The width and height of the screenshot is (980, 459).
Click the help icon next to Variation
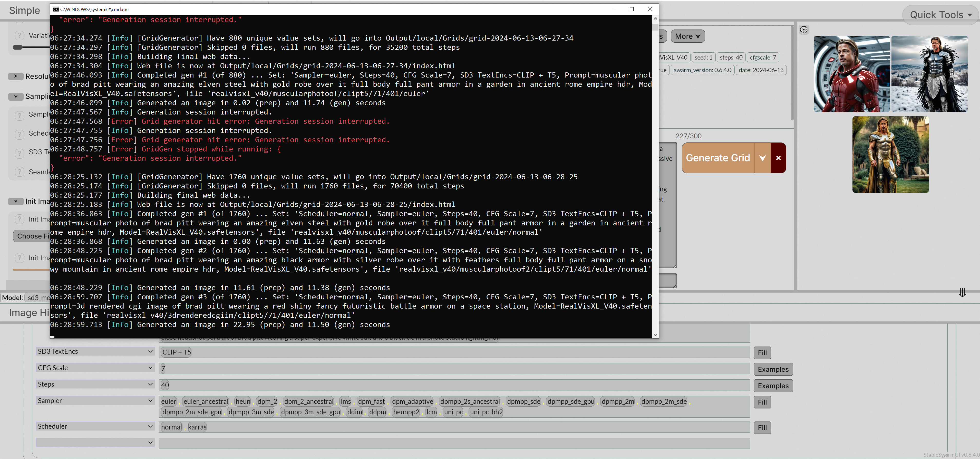coord(20,35)
